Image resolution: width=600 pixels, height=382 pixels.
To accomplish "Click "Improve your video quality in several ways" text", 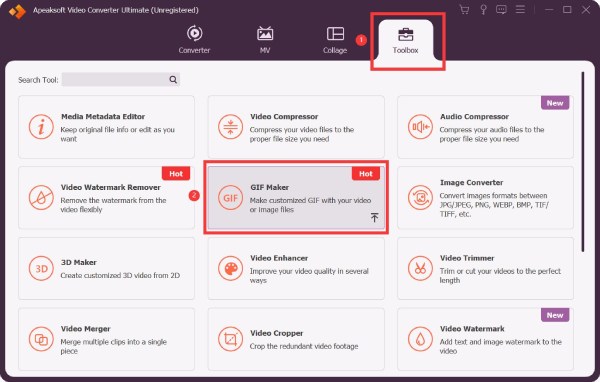I will [x=309, y=276].
